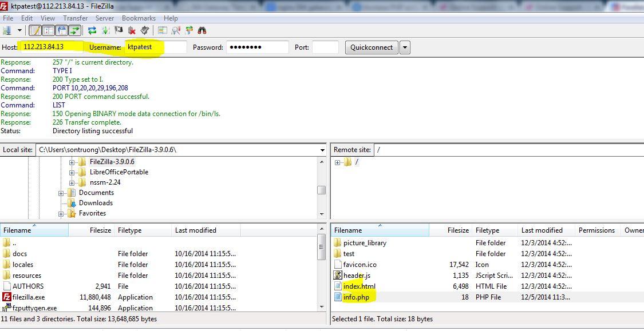Click the filezilla.exe application icon
The width and height of the screenshot is (644, 331).
6,297
